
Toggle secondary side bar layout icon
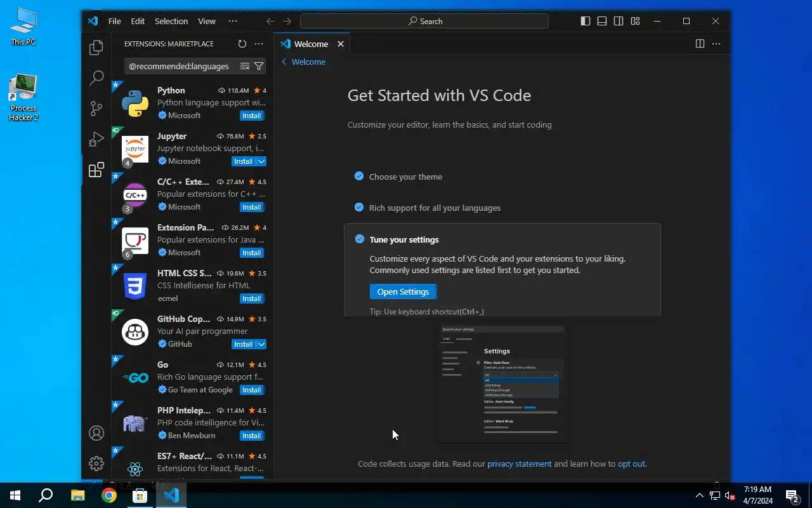(x=619, y=21)
